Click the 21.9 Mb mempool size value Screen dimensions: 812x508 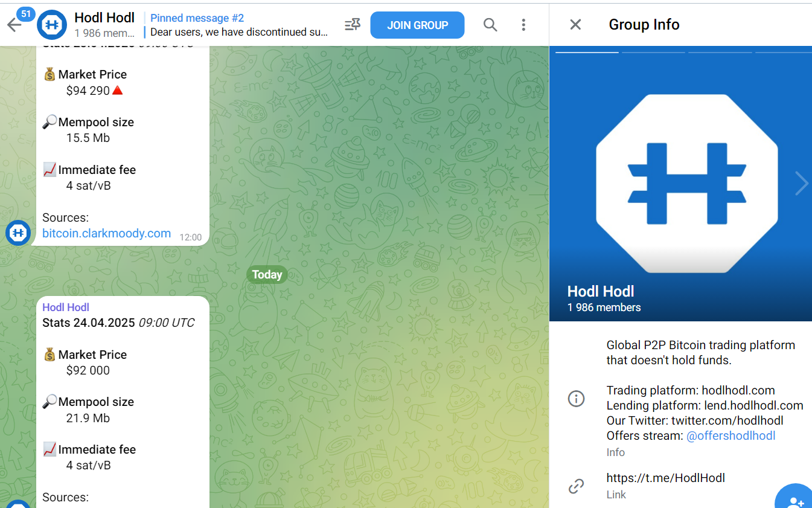88,418
